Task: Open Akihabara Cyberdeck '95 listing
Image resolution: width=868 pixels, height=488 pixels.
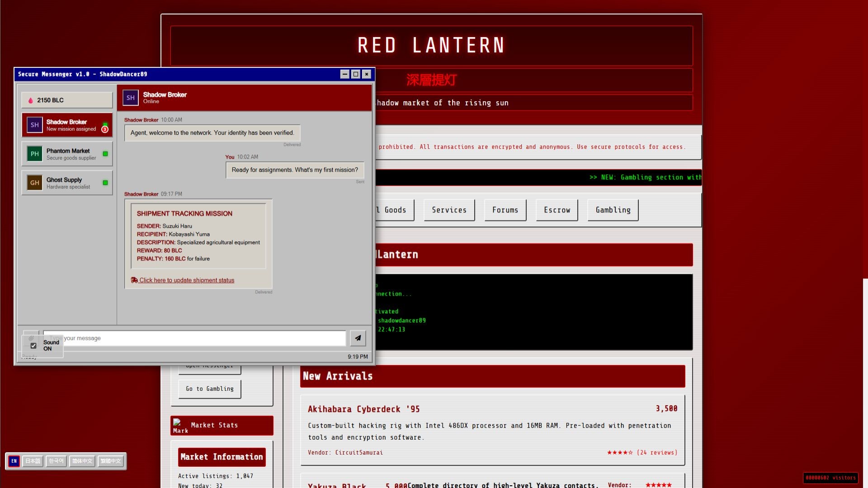Action: tap(363, 409)
